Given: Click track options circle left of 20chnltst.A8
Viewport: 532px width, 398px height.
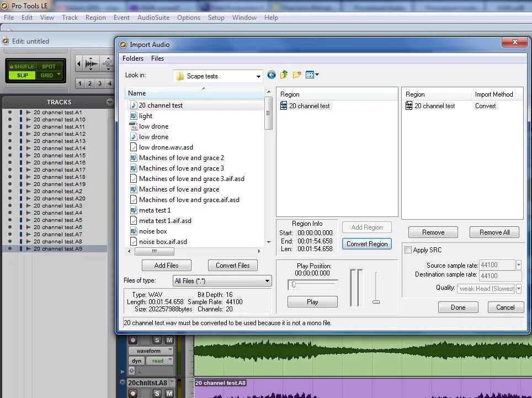Looking at the screenshot, I should click(x=123, y=382).
